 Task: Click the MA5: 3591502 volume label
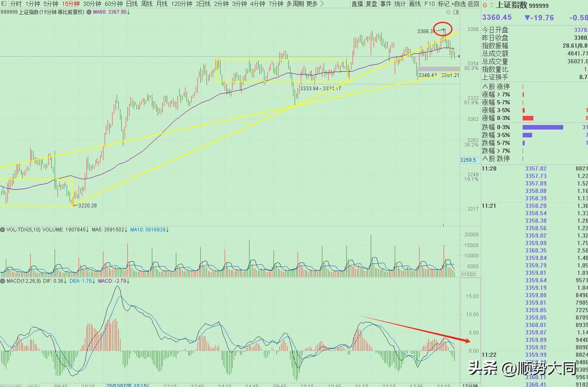coord(109,229)
